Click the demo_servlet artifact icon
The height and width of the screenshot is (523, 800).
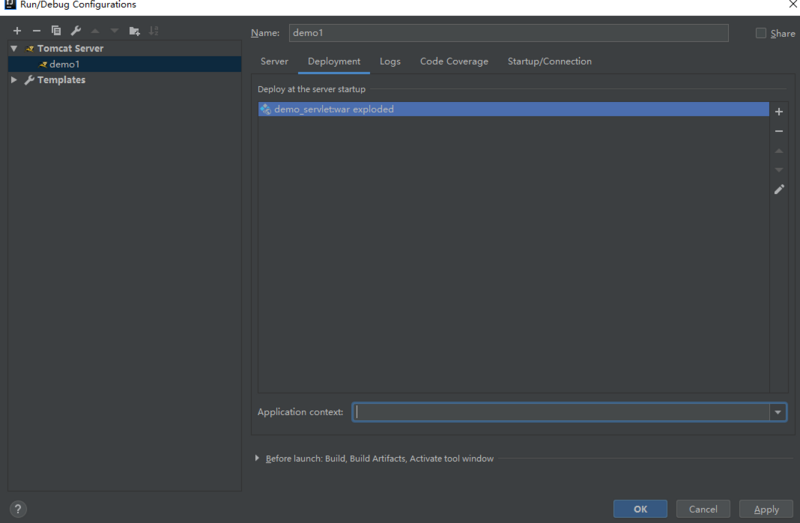click(265, 109)
